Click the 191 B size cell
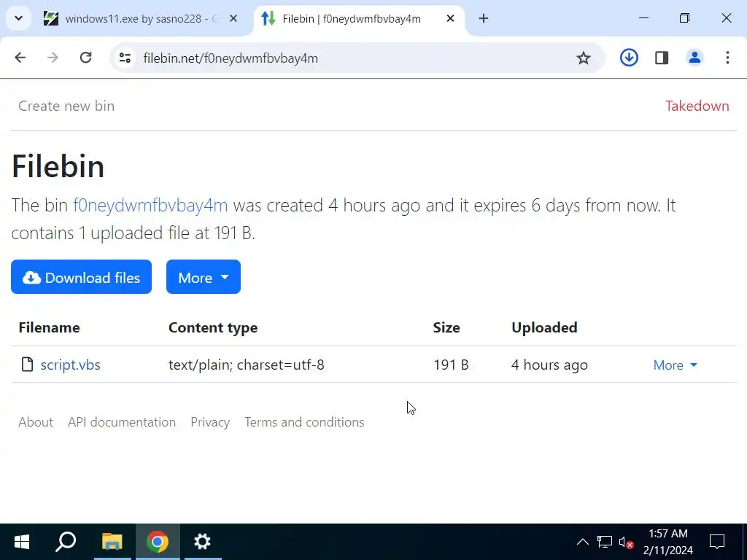This screenshot has width=747, height=560. click(x=451, y=365)
